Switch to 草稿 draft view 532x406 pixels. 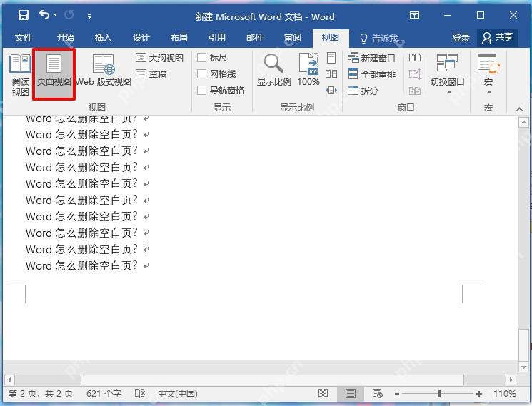151,74
